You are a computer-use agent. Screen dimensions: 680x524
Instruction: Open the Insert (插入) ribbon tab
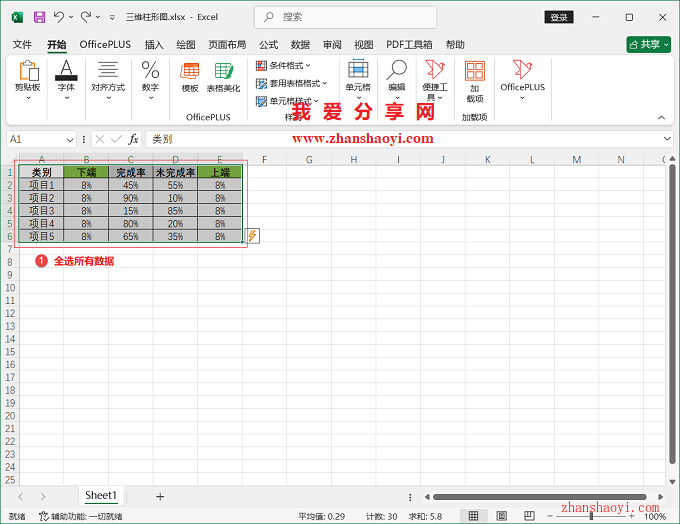click(154, 45)
